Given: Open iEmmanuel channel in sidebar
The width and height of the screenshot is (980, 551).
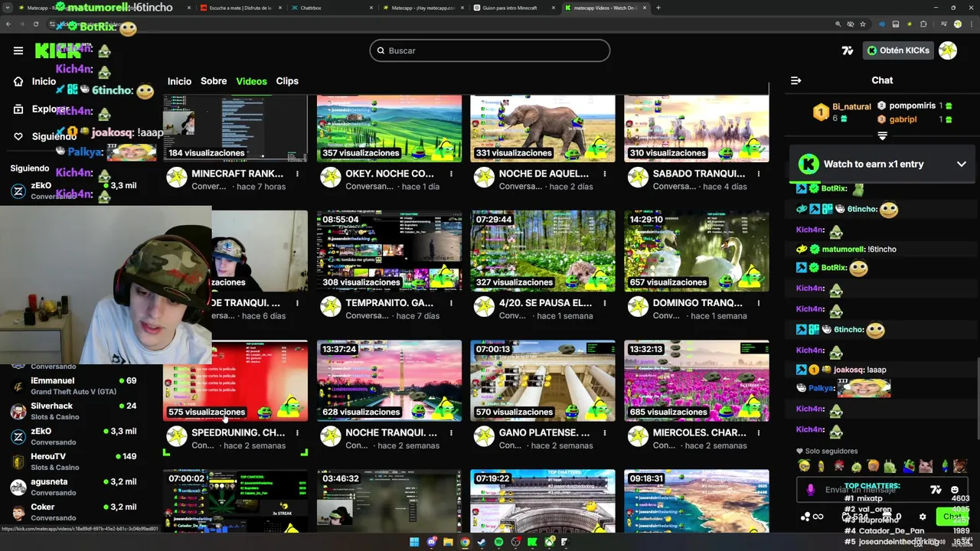Looking at the screenshot, I should pyautogui.click(x=74, y=386).
